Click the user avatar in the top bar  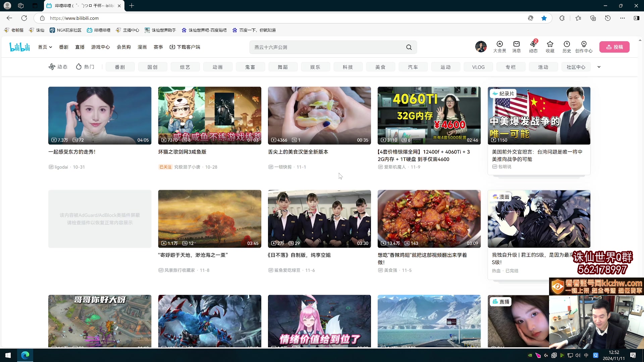pyautogui.click(x=481, y=47)
